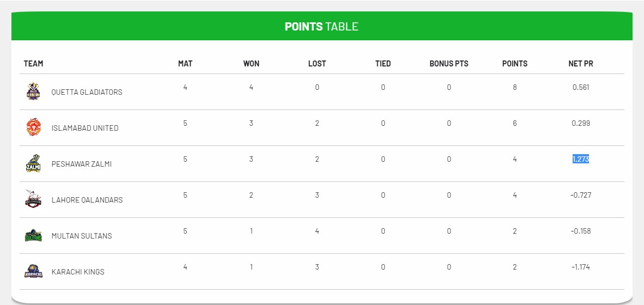Screen dimensions: 644x305
Task: Click the green POINTS TABLE title banner
Action: tap(321, 26)
